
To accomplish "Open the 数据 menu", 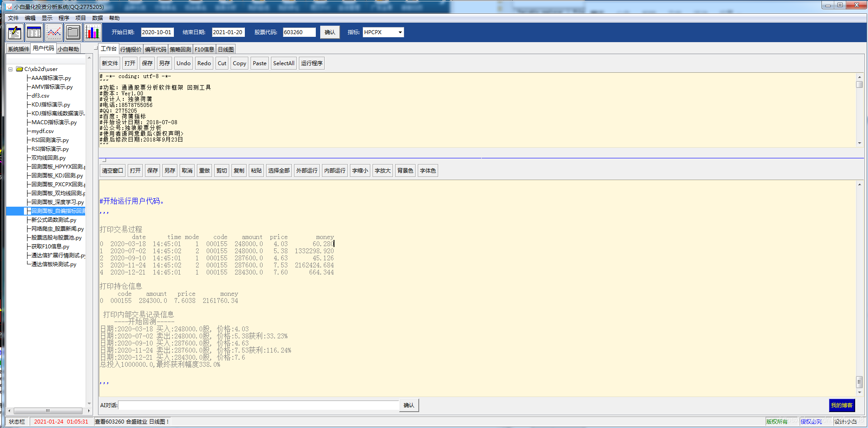I will pyautogui.click(x=98, y=18).
